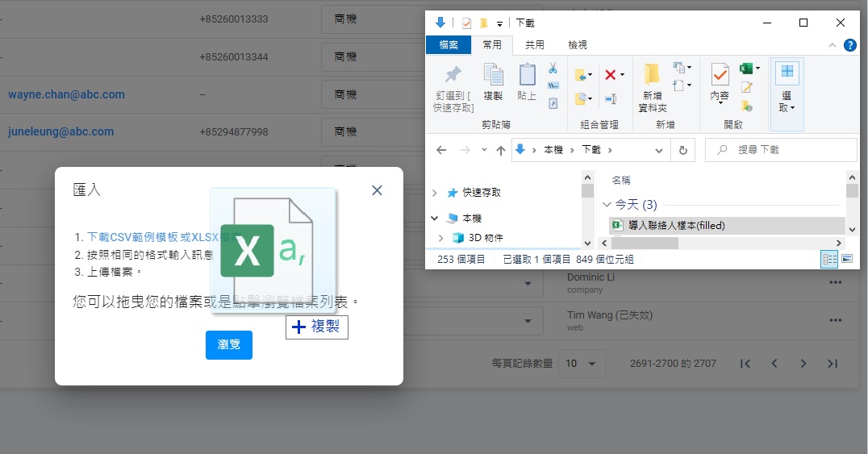
Task: Open Customize Quick Access Toolbar dropdown
Action: 499,23
